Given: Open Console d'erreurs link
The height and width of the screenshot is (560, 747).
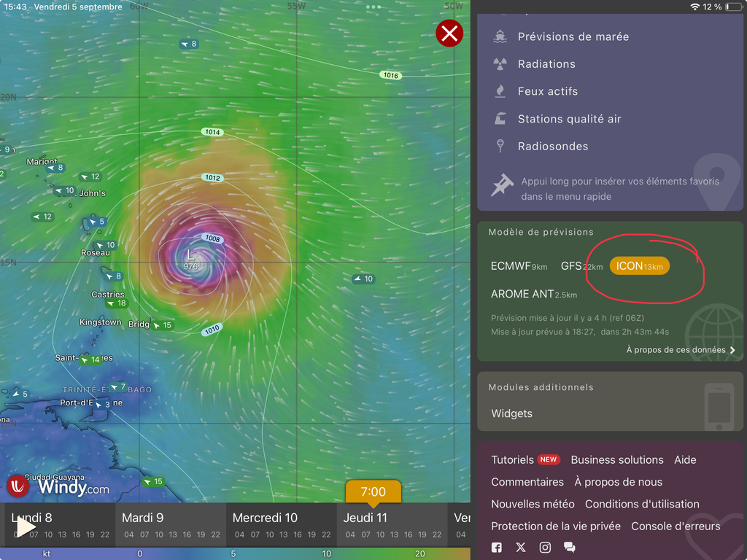Looking at the screenshot, I should click(676, 526).
